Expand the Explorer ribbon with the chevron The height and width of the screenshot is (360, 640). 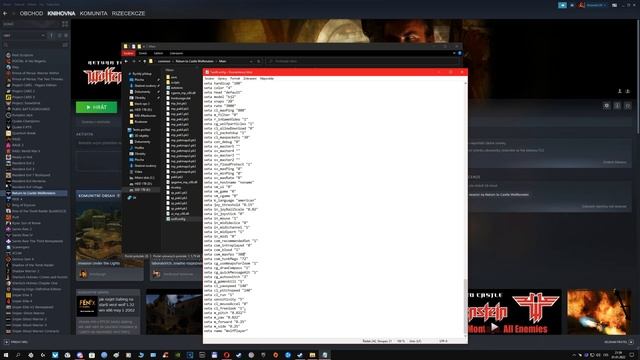454,53
